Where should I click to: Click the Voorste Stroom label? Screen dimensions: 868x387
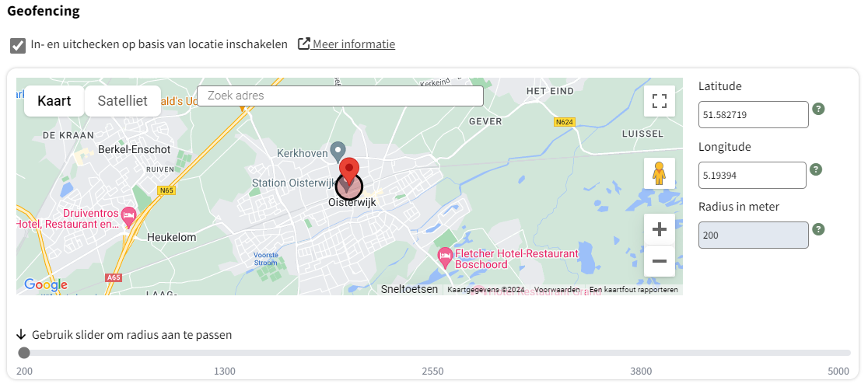265,259
